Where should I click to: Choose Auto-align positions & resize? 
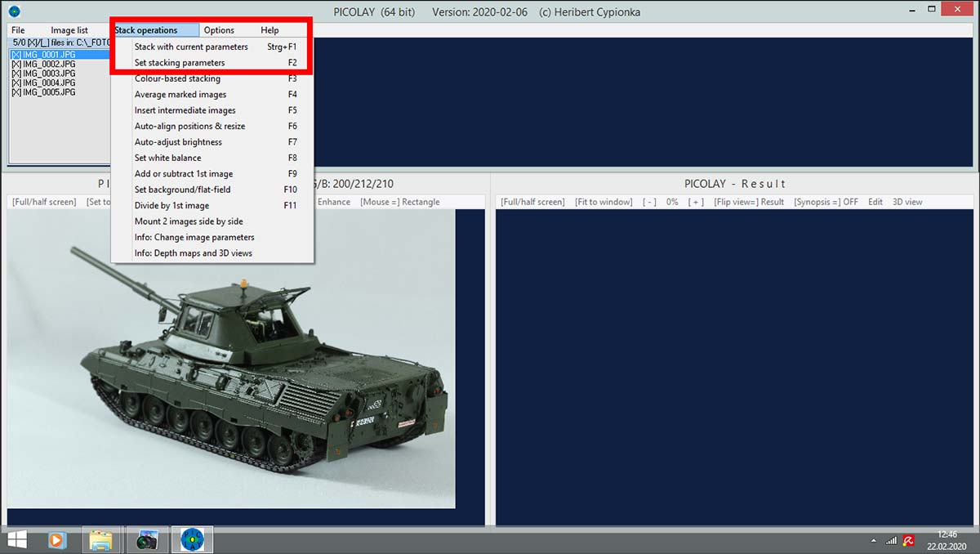[189, 127]
